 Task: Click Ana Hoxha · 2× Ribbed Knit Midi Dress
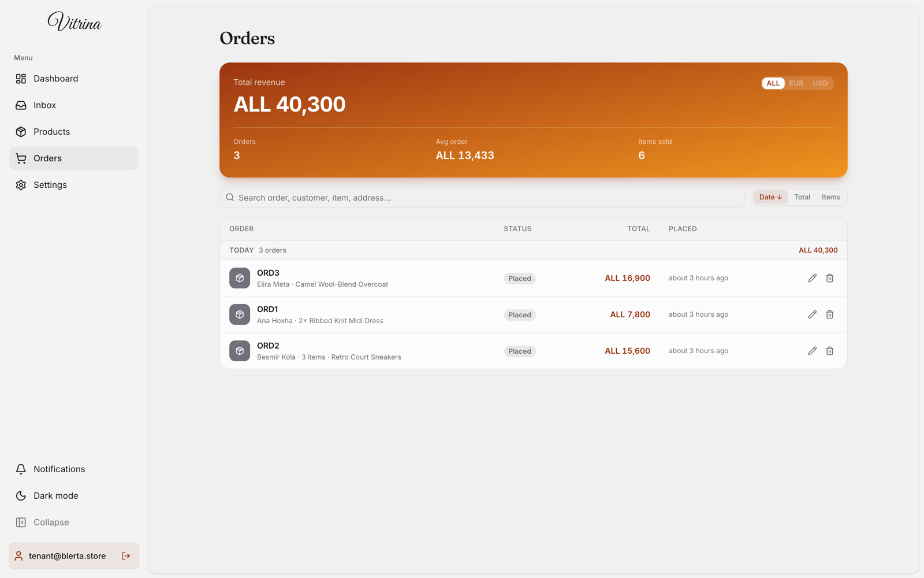tap(320, 321)
